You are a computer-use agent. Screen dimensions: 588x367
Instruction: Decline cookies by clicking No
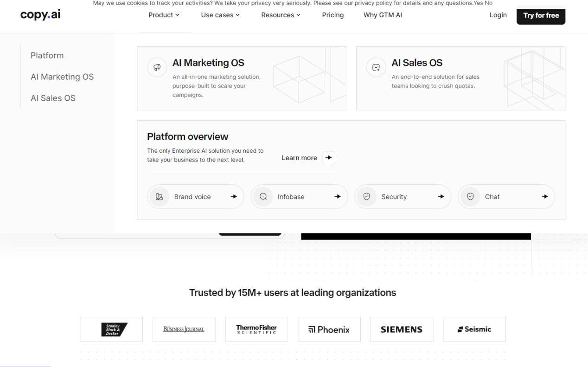(488, 3)
